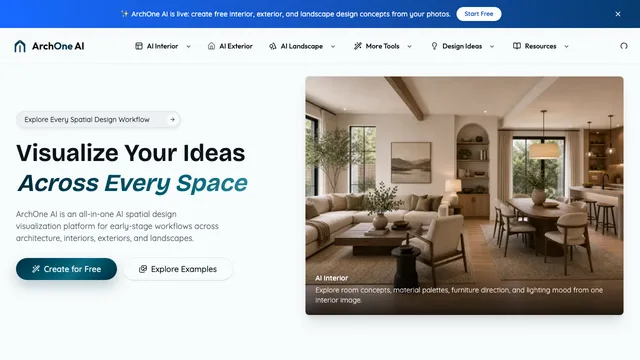Click the wand icon on Create for Free
Image resolution: width=640 pixels, height=360 pixels.
click(36, 269)
